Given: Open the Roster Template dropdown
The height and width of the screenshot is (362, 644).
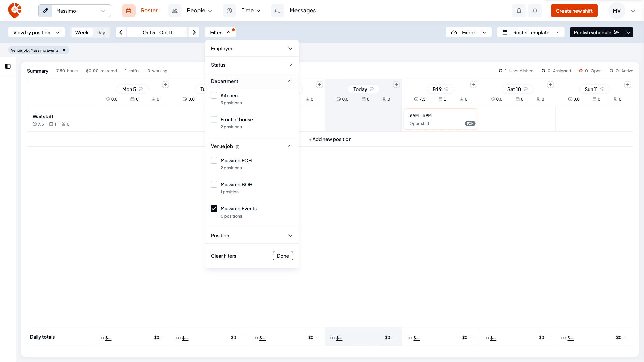Looking at the screenshot, I should tap(531, 32).
